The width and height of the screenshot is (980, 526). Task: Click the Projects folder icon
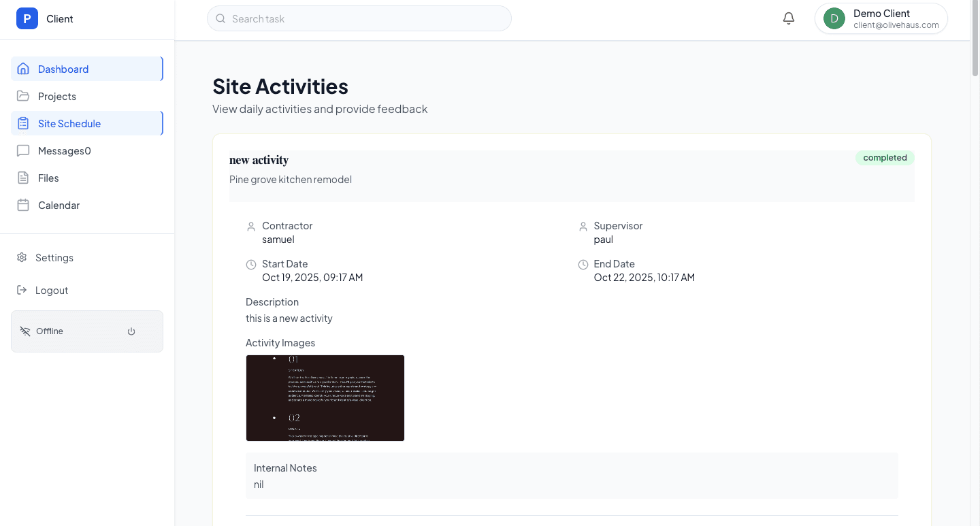tap(24, 96)
